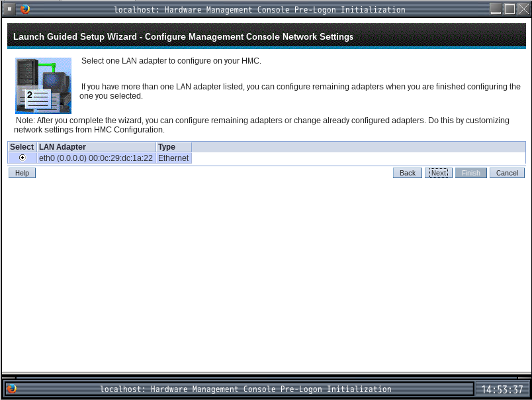Cancel the Guided Setup Wizard

[x=507, y=173]
